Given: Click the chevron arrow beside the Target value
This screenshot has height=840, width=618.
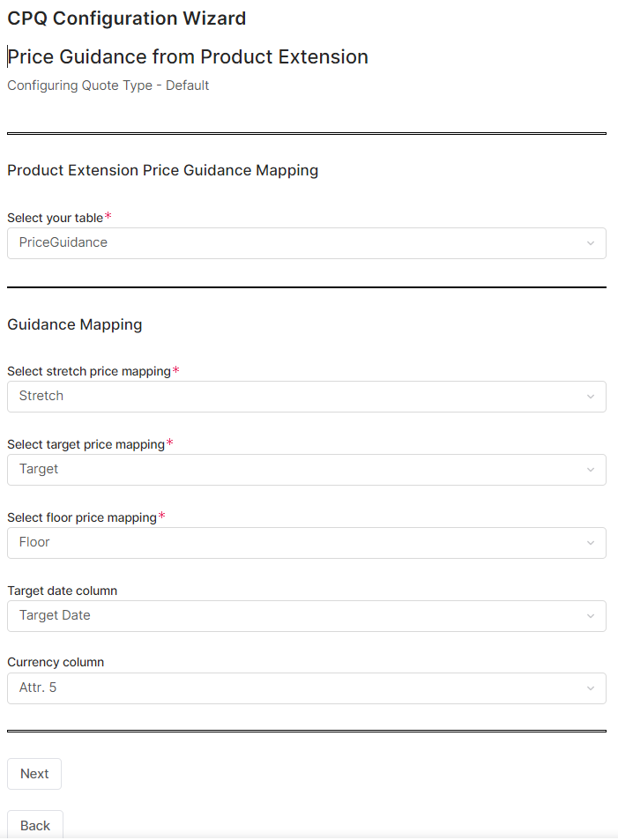Looking at the screenshot, I should point(591,470).
